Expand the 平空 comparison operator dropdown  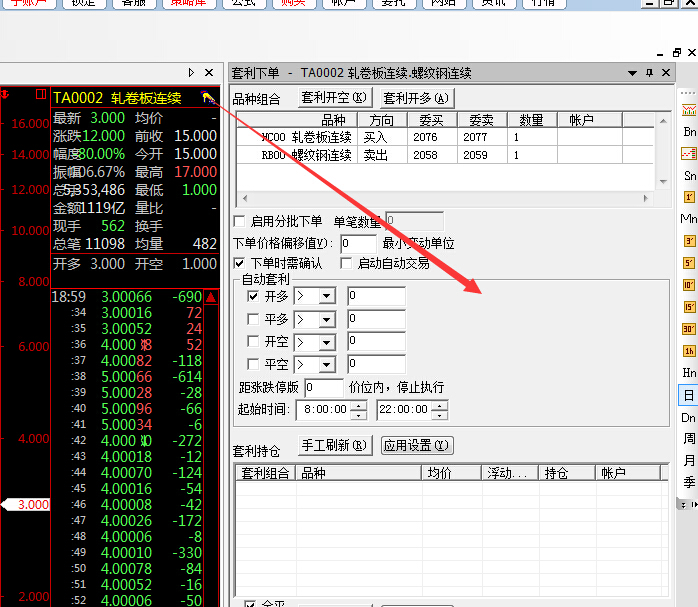(326, 365)
